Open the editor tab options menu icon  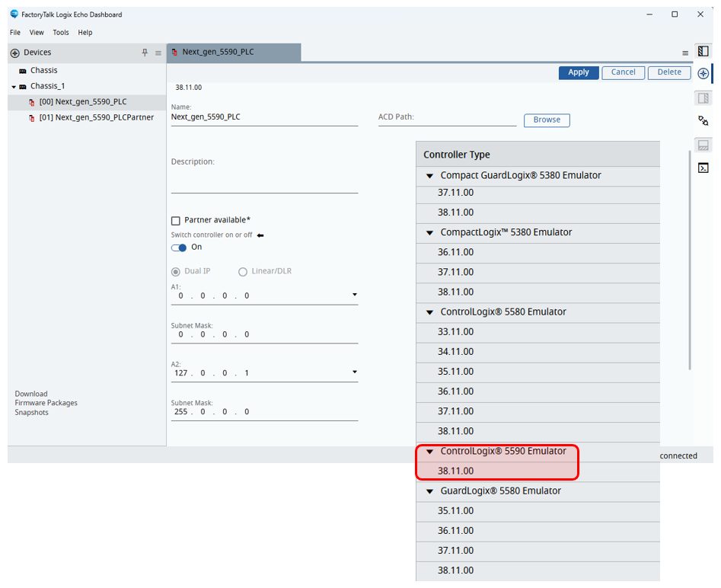(x=684, y=53)
